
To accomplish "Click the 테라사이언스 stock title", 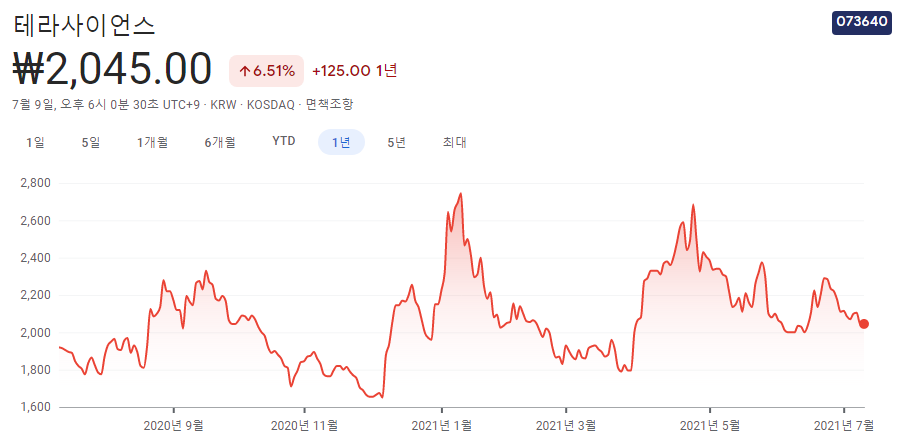I will (84, 26).
